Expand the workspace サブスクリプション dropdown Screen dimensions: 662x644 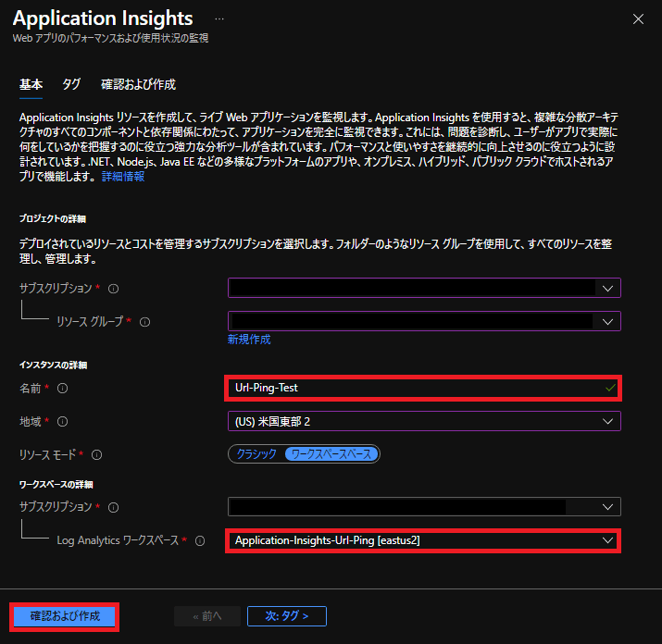click(424, 507)
